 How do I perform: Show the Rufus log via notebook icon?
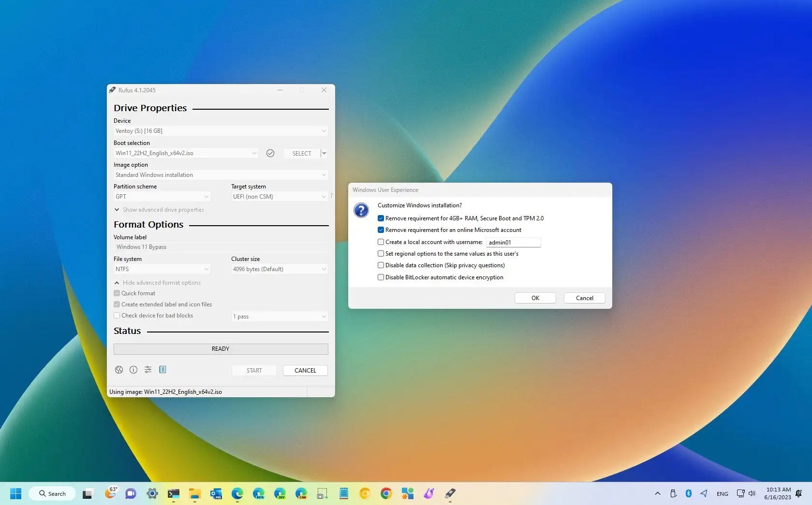pos(162,370)
